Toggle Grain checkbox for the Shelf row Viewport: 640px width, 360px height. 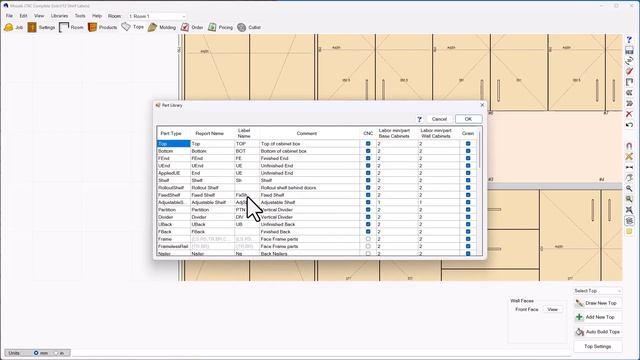point(468,180)
